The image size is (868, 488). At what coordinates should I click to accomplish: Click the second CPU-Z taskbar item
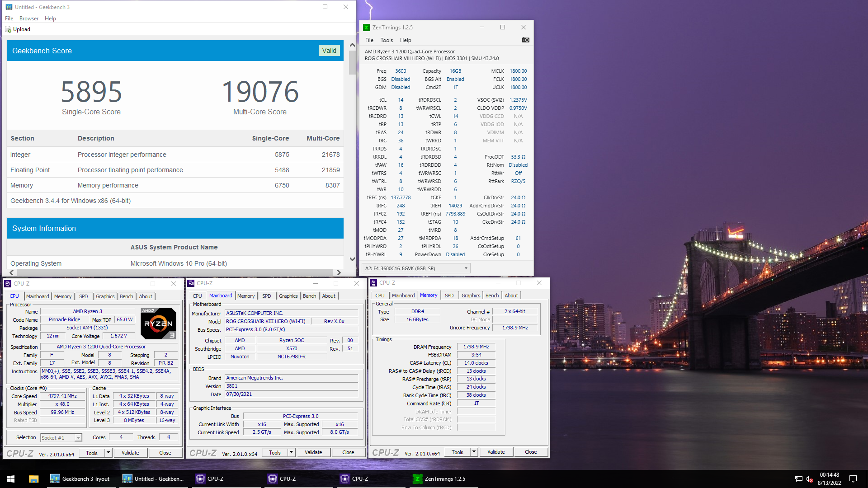[x=298, y=479]
